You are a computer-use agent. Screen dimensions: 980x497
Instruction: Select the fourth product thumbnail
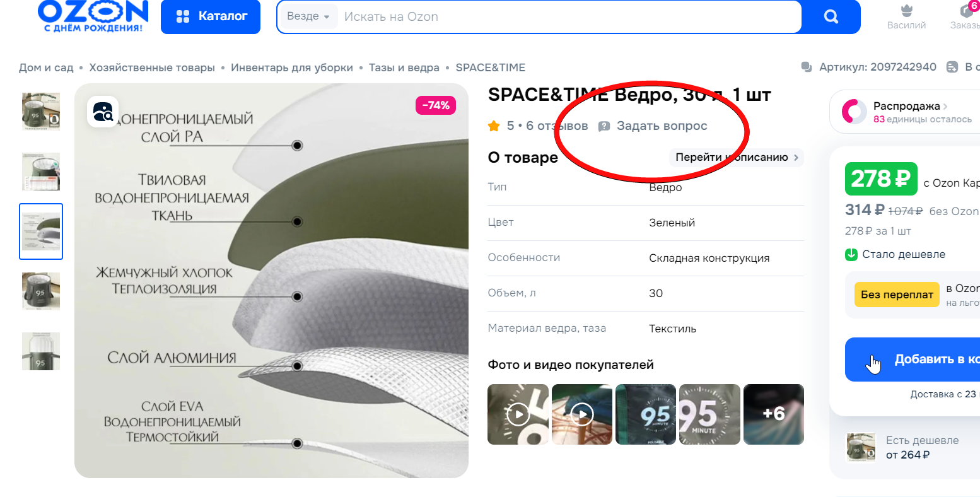click(x=41, y=291)
